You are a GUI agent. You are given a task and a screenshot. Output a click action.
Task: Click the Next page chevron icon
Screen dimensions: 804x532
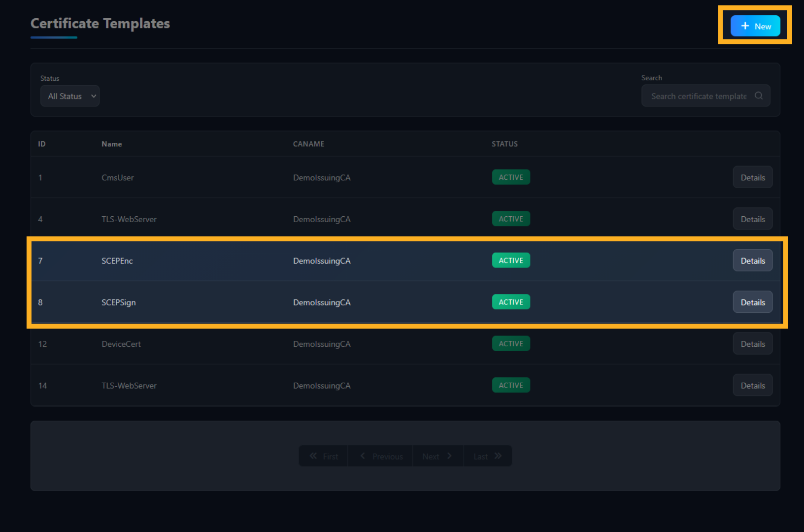point(450,456)
